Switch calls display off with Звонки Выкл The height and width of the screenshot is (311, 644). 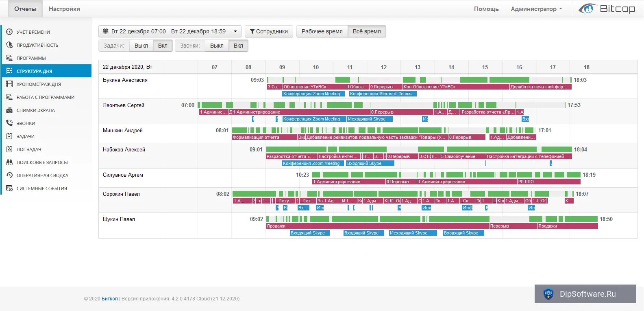point(217,46)
